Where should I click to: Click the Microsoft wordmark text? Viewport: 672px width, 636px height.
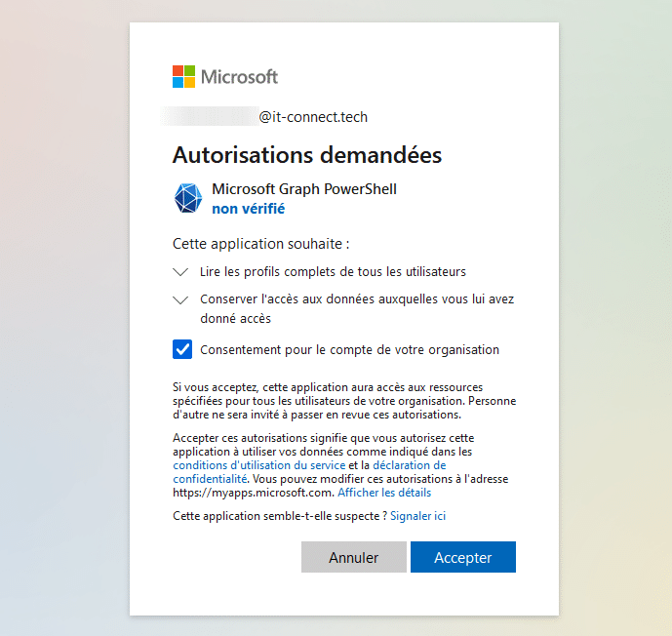tap(239, 77)
